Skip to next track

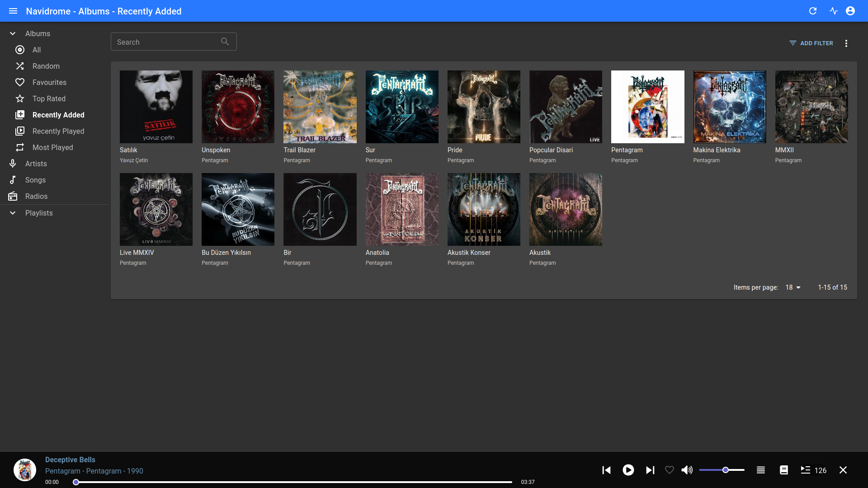coord(650,470)
